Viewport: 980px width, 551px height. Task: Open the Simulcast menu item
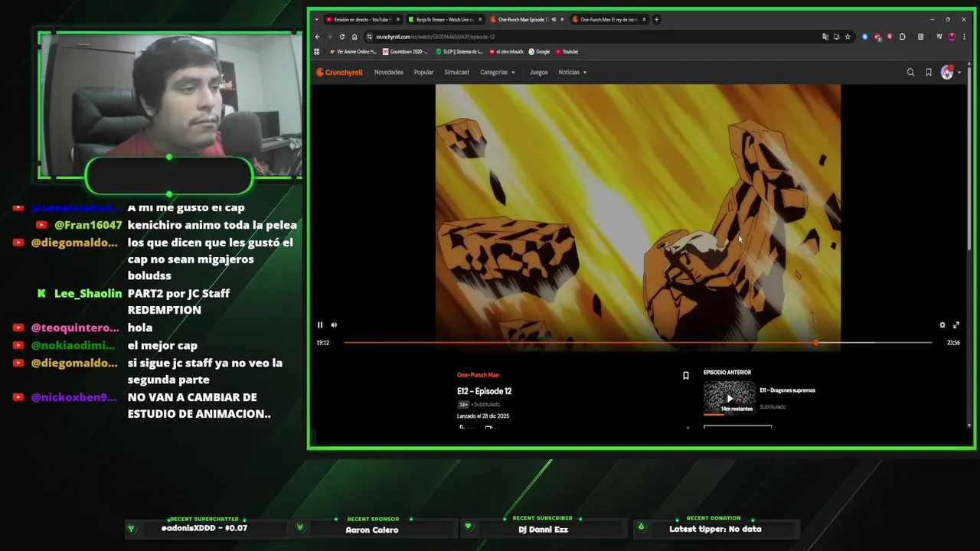457,73
